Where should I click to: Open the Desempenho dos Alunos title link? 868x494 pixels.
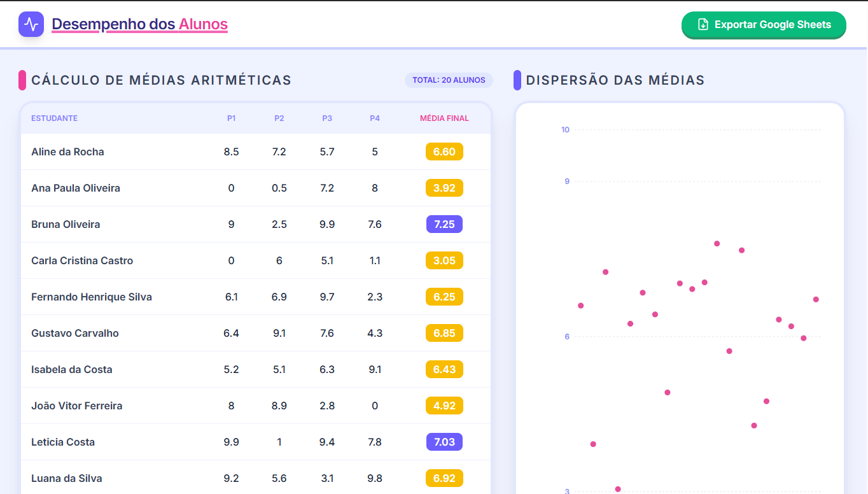(x=139, y=24)
